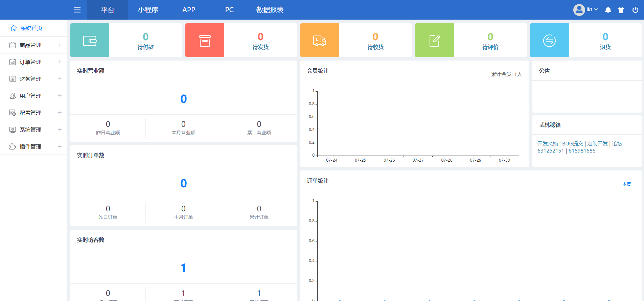Screen dimensions: 644x301
Task: Click the green edit icon for 待评价
Action: tap(434, 41)
